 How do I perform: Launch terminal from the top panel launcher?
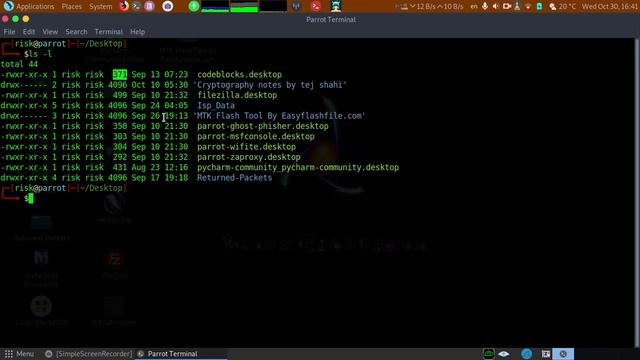[x=136, y=6]
